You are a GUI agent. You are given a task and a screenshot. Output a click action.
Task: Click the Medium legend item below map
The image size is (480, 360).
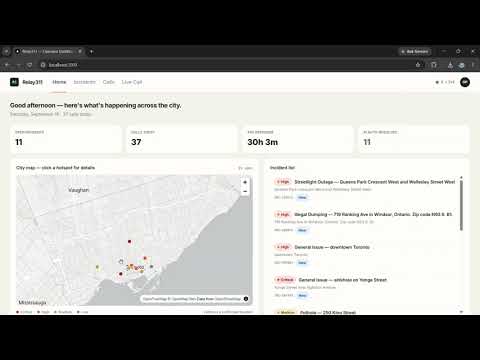click(63, 312)
